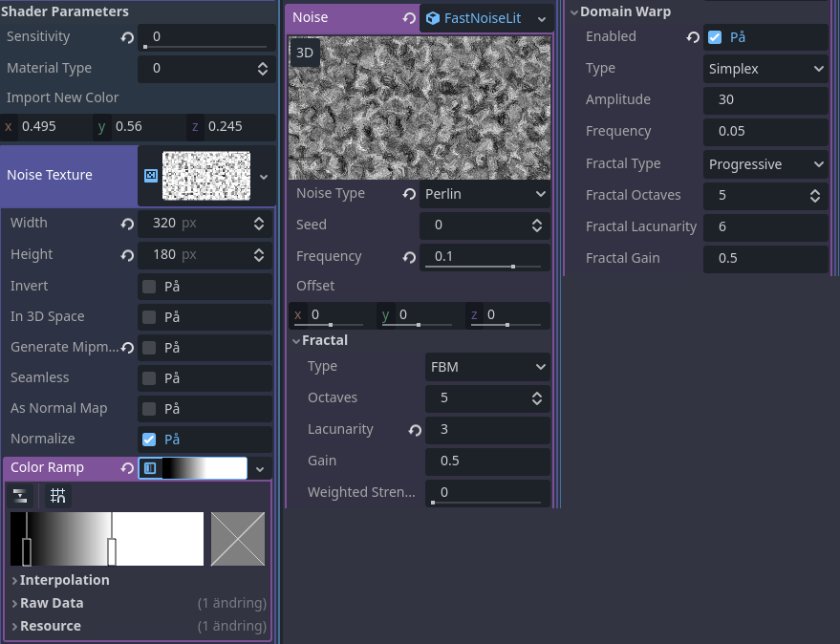Toggle As Normal Map checkbox
Screen dimensions: 840x644
[x=149, y=409]
